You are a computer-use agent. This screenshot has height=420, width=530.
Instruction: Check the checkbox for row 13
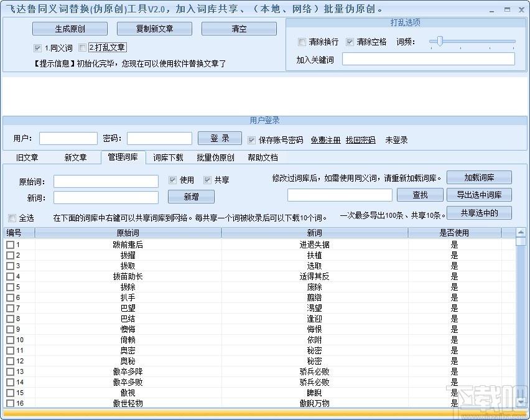pos(10,372)
